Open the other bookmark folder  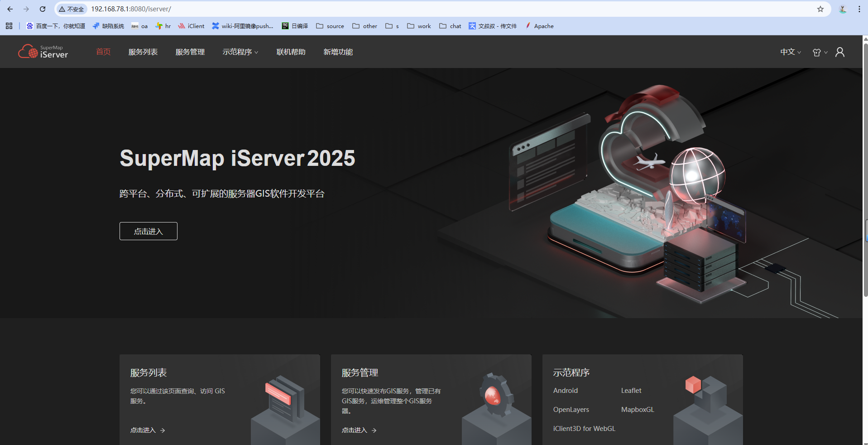pos(365,26)
